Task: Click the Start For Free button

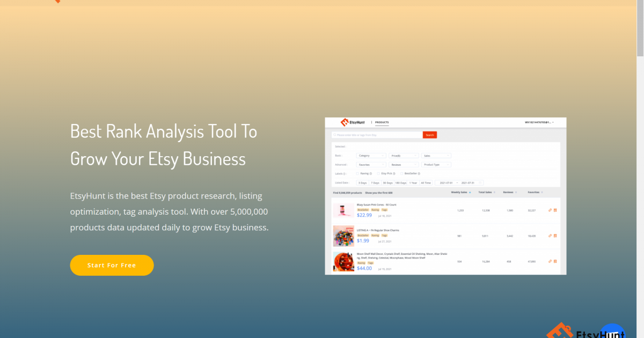Action: 112,265
